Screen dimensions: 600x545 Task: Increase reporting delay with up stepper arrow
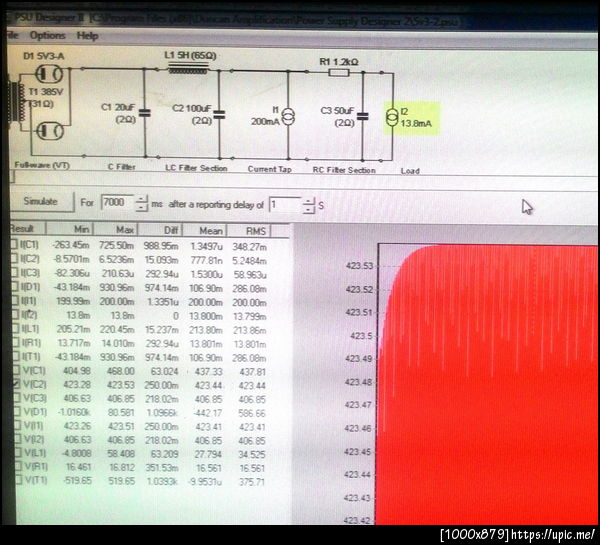[309, 201]
